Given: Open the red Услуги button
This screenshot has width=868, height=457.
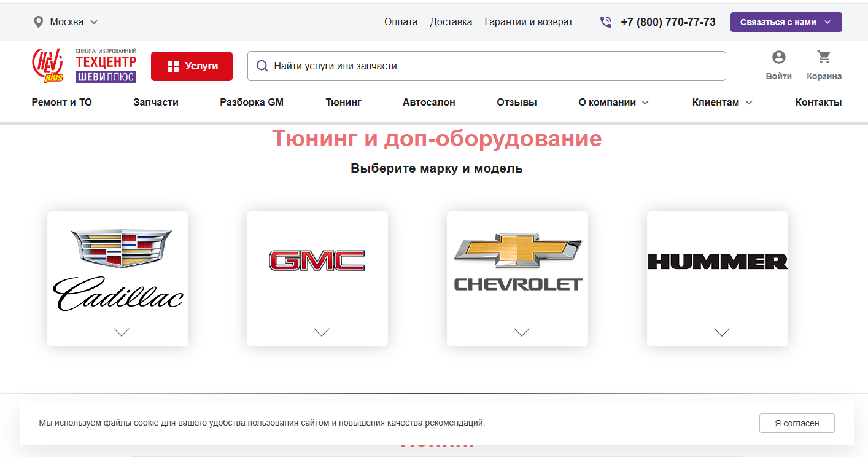Looking at the screenshot, I should (x=192, y=66).
